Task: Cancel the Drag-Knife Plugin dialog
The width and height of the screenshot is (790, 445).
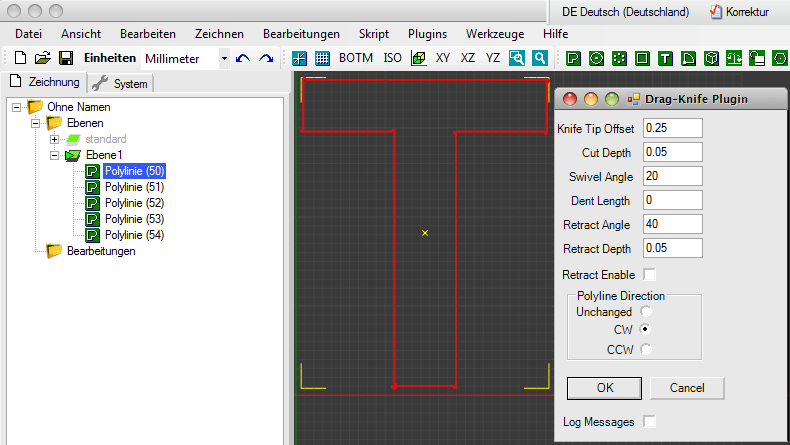Action: pyautogui.click(x=687, y=388)
